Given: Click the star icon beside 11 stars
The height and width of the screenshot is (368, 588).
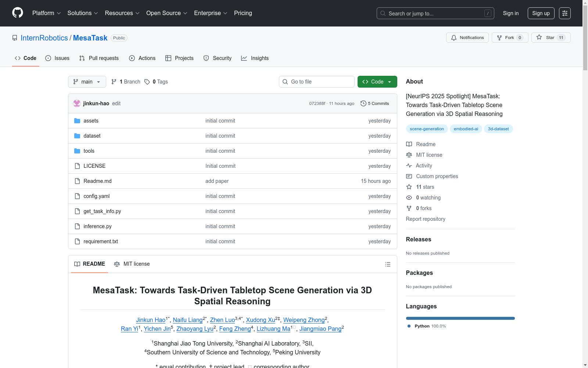Looking at the screenshot, I should (x=409, y=187).
